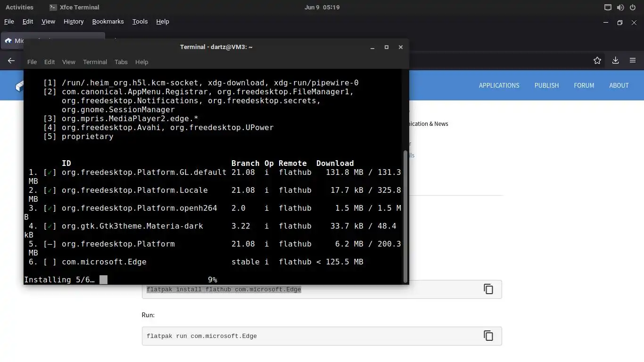Open the browser Bookmarks menu
644x362 pixels.
coord(108,22)
